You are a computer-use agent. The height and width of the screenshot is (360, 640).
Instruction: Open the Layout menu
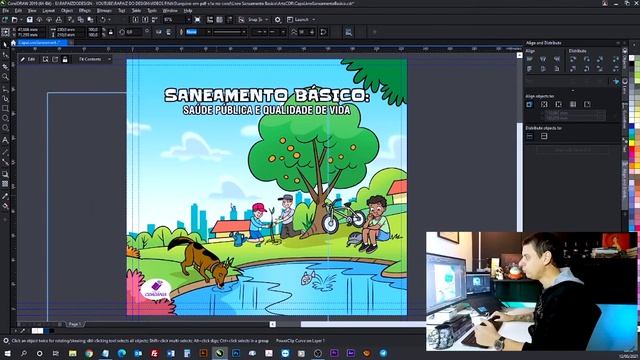(49, 11)
